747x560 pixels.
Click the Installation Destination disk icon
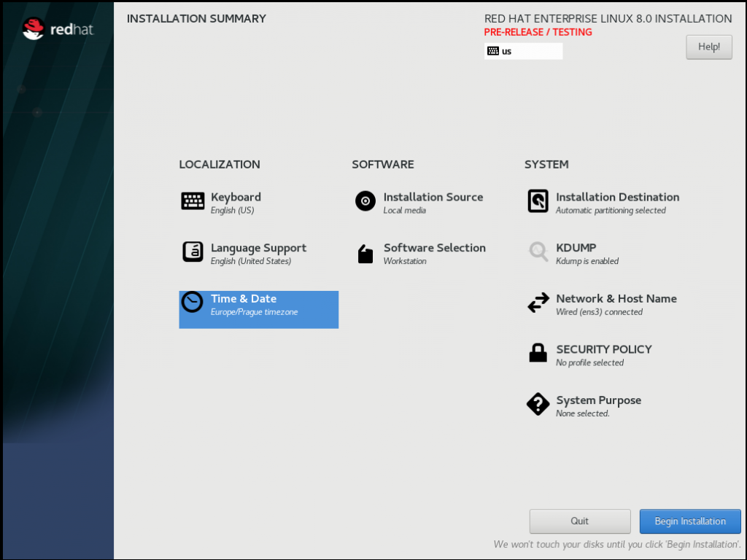(538, 201)
